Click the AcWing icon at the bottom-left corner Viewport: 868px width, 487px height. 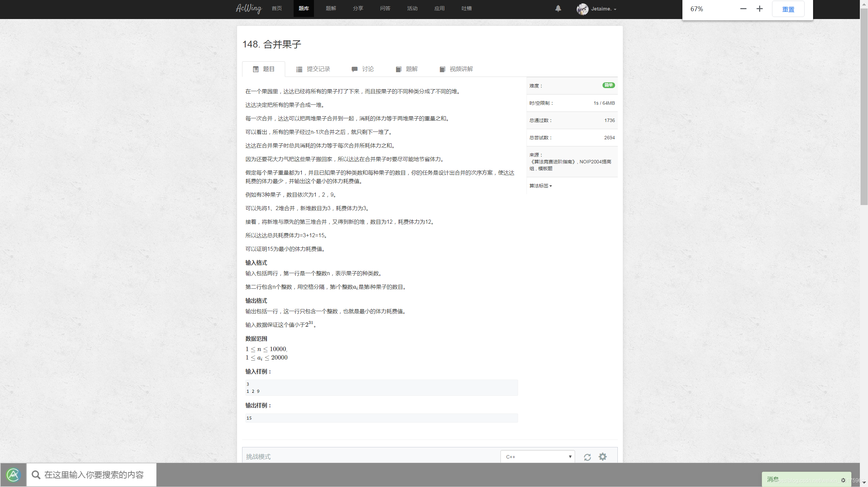click(x=13, y=474)
